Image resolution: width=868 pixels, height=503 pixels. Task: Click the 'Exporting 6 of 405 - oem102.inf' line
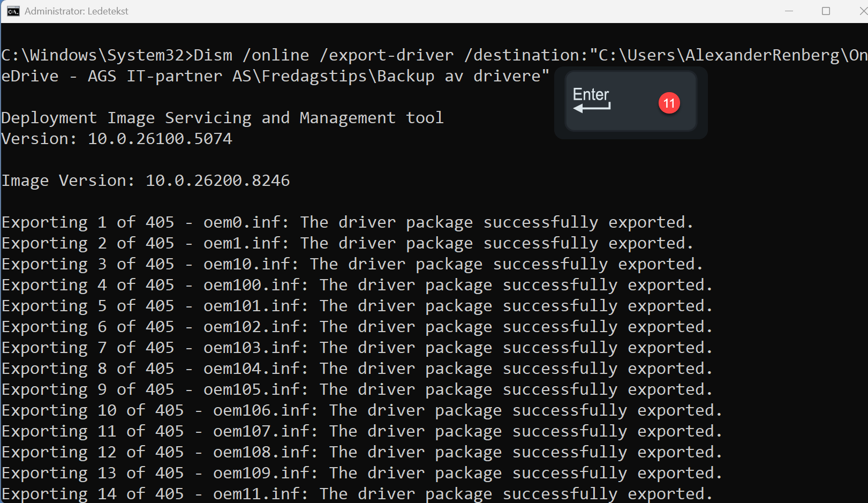[x=357, y=327]
